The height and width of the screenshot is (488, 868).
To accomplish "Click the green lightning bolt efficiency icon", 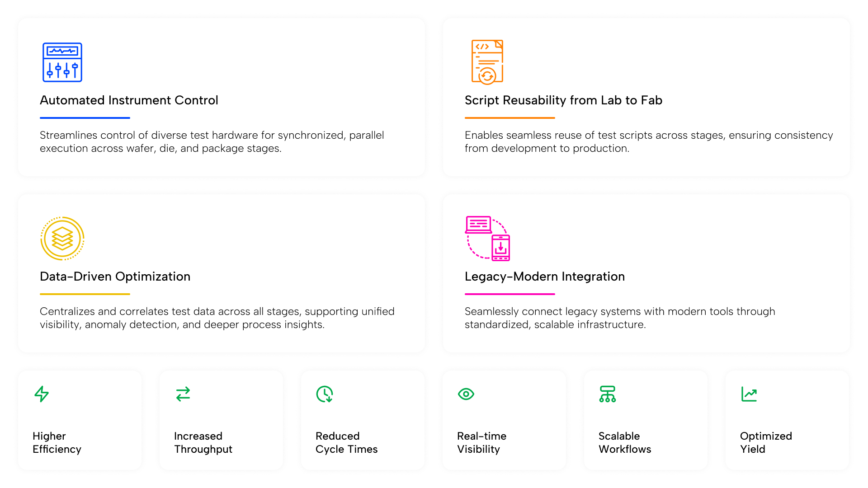I will [42, 394].
